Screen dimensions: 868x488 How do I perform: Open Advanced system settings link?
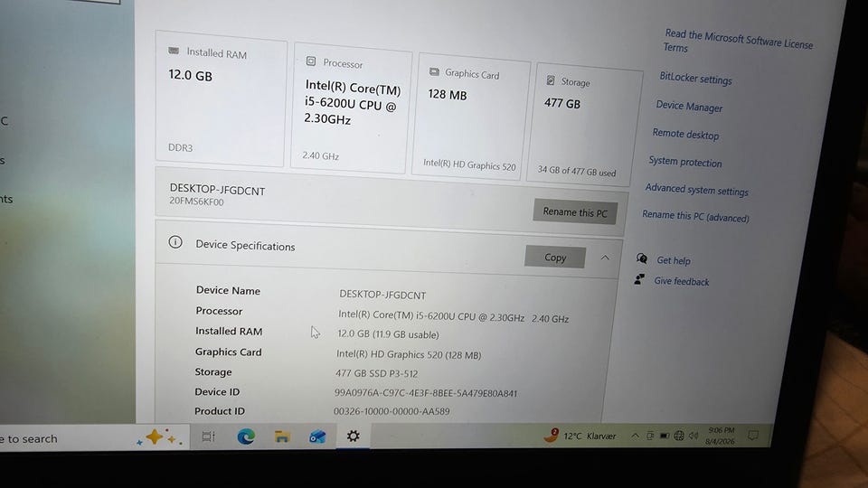[696, 189]
